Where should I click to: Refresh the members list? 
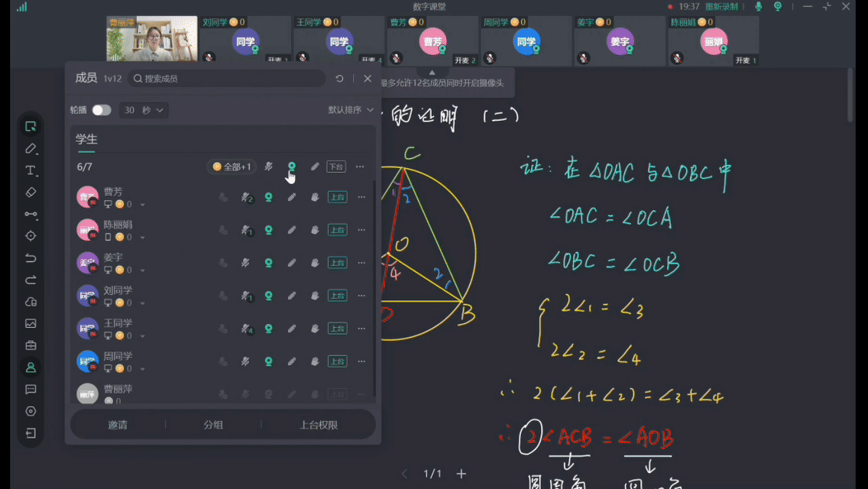(339, 79)
